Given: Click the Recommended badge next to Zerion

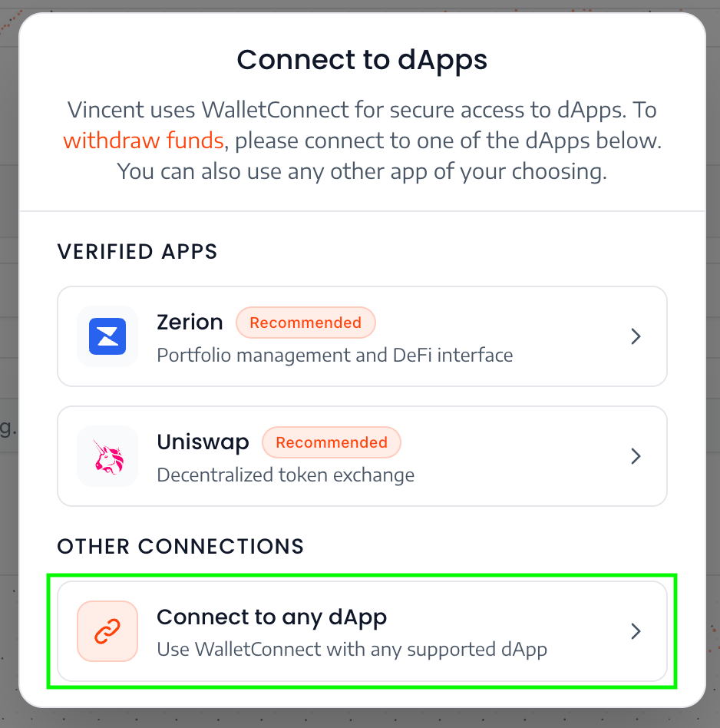Looking at the screenshot, I should (x=306, y=323).
